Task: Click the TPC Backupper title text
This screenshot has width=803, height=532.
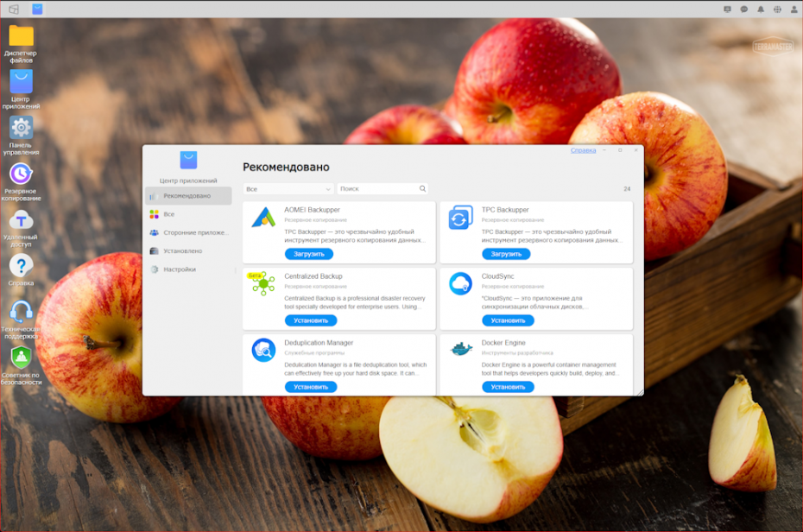Action: 505,209
